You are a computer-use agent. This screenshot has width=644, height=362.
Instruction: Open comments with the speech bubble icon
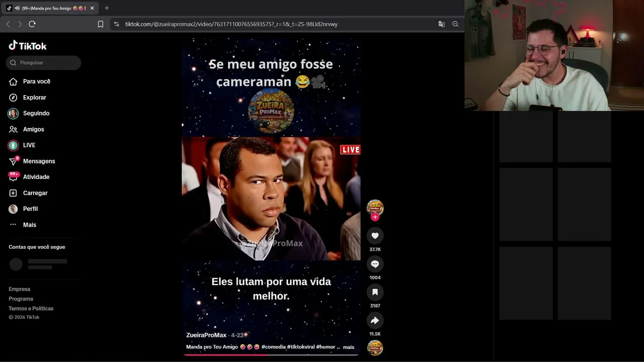click(x=375, y=264)
